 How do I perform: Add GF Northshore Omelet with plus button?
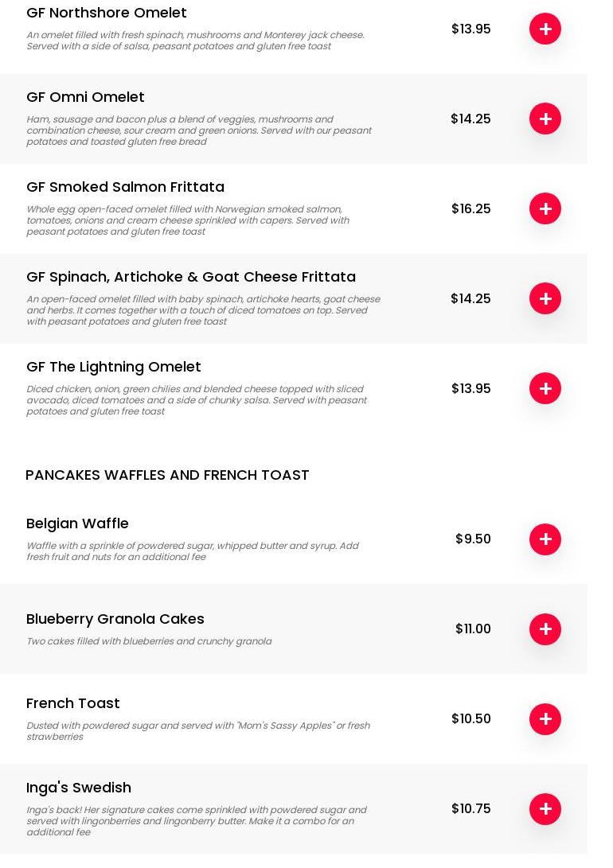click(x=545, y=29)
